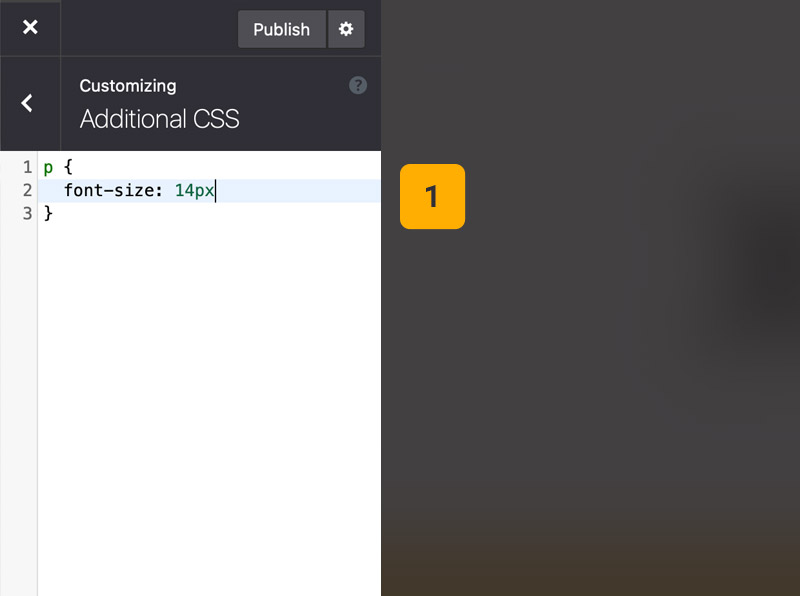800x596 pixels.
Task: Click the orange step 1 badge
Action: [432, 197]
